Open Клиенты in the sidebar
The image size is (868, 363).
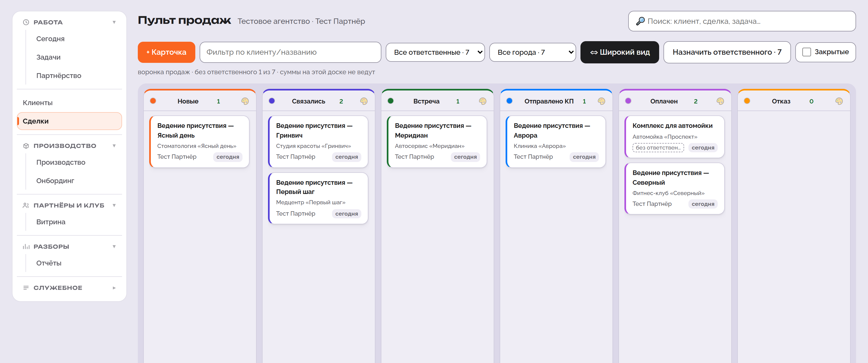(x=69, y=103)
